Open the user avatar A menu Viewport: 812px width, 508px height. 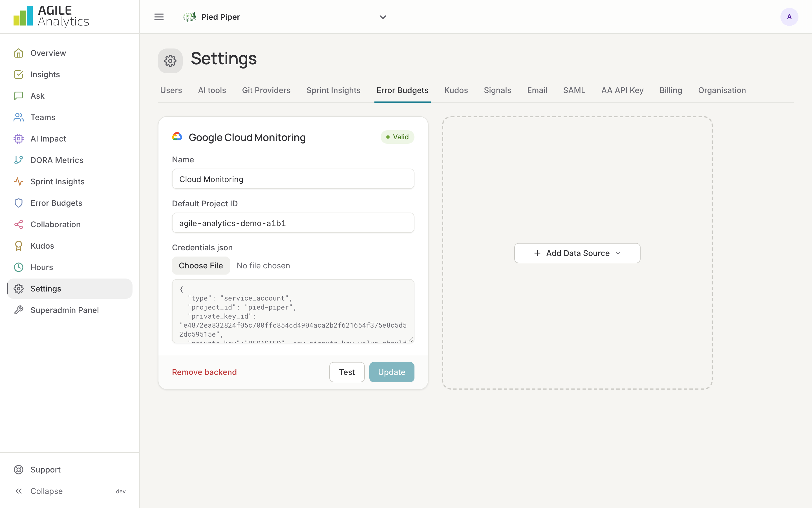pyautogui.click(x=789, y=17)
